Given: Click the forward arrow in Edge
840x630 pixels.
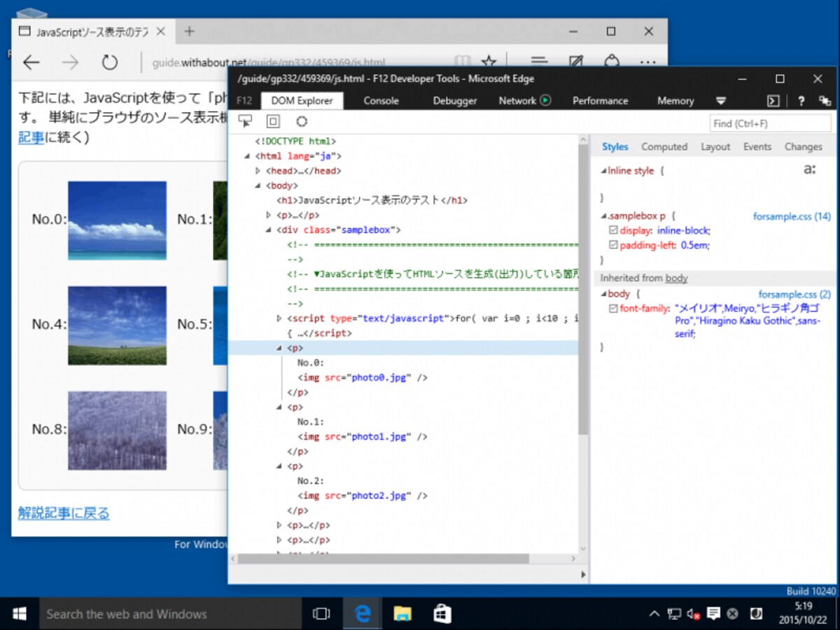Looking at the screenshot, I should coord(70,62).
